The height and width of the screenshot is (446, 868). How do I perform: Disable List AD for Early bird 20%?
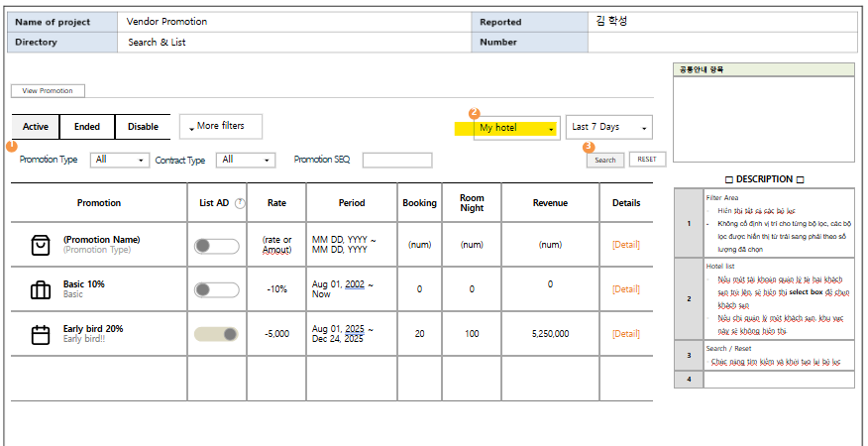[217, 334]
